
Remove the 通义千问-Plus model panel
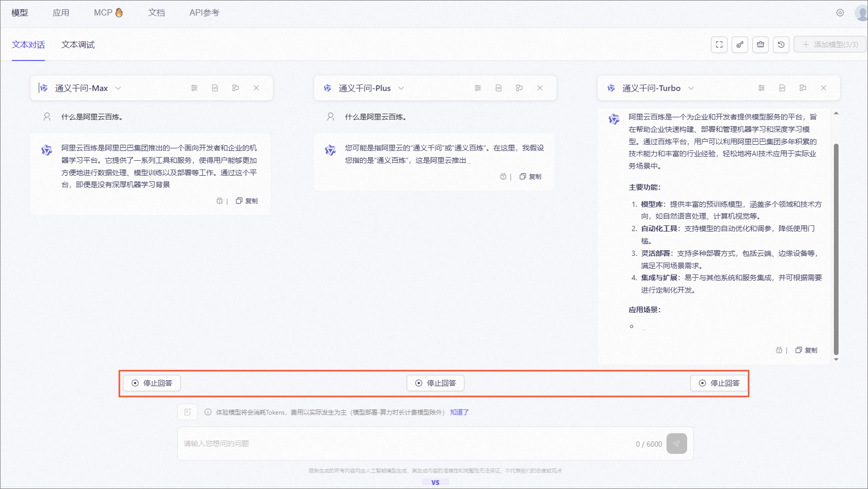(540, 88)
